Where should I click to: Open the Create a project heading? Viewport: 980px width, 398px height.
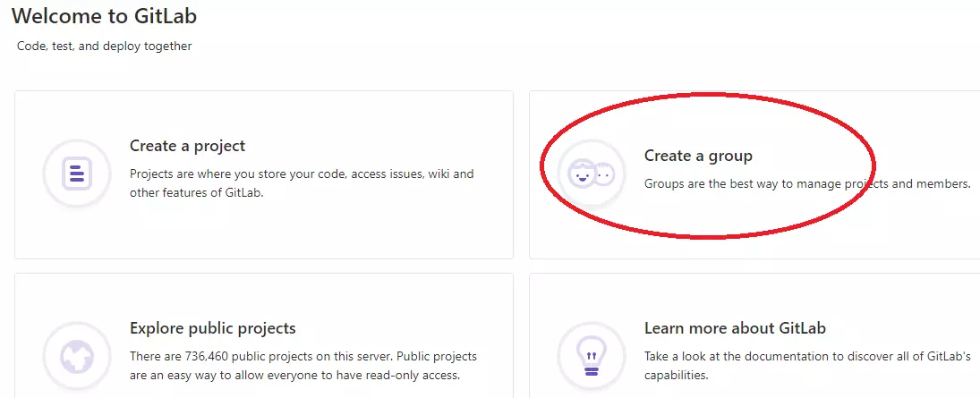pos(188,146)
